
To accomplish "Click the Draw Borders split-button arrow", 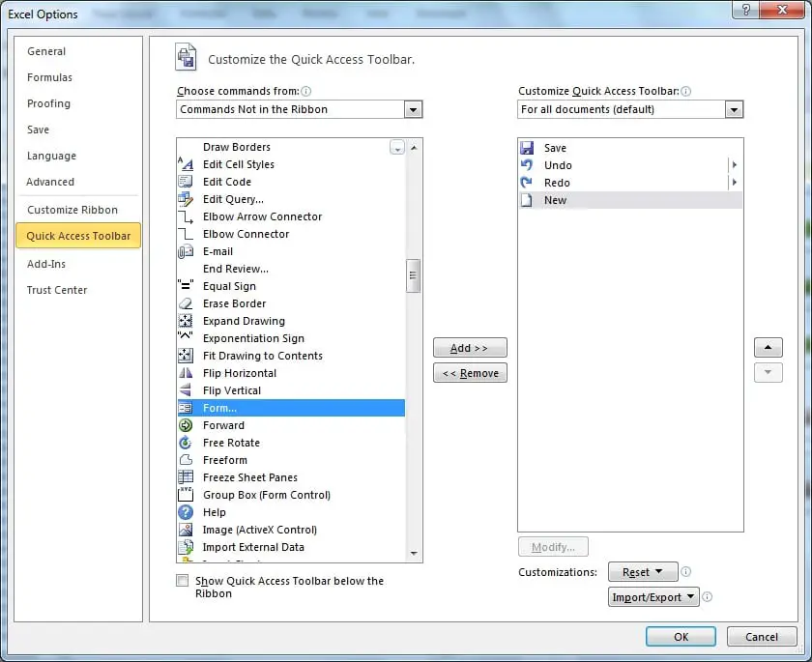I will pyautogui.click(x=397, y=148).
